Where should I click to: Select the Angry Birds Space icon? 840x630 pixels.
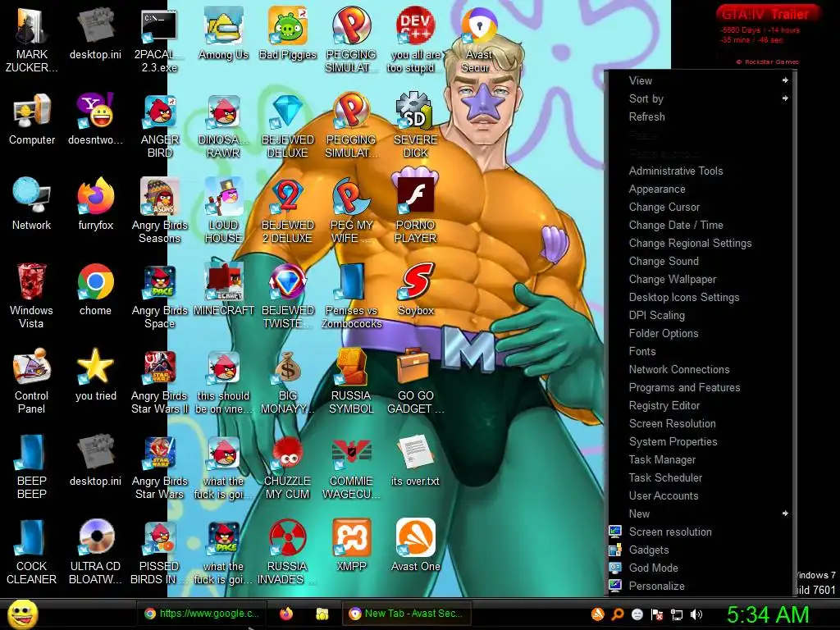160,295
